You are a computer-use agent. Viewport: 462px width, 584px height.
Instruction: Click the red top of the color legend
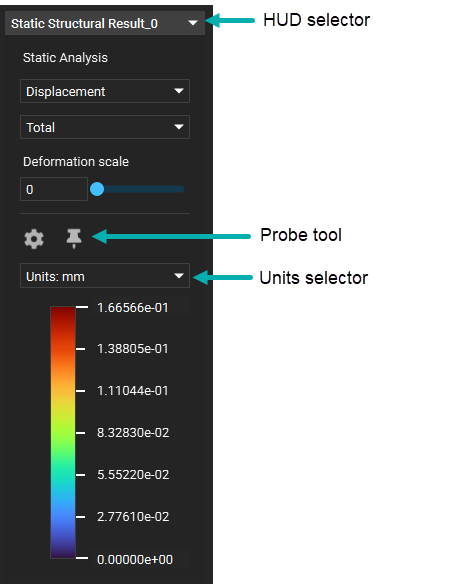coord(63,324)
